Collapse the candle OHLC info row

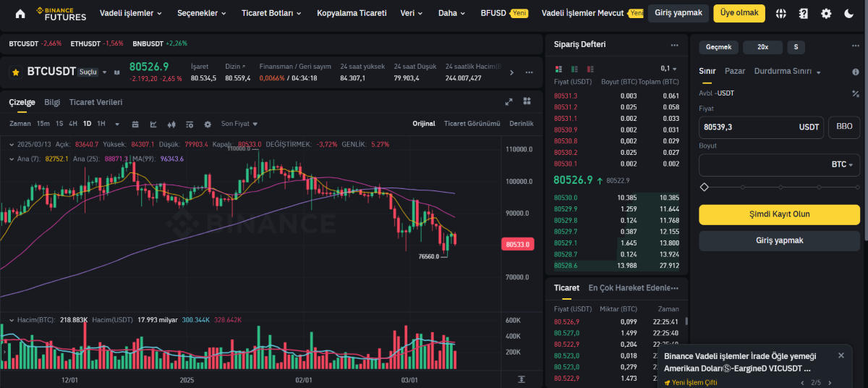click(12, 144)
